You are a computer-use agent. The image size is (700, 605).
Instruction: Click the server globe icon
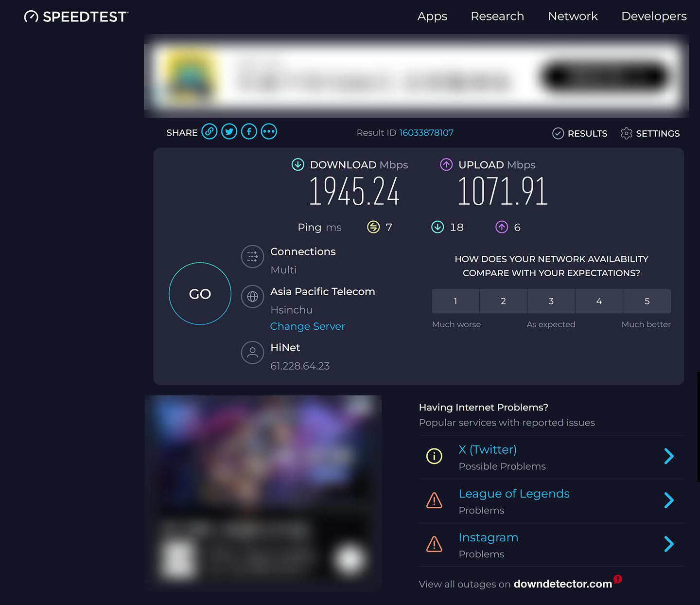[252, 296]
